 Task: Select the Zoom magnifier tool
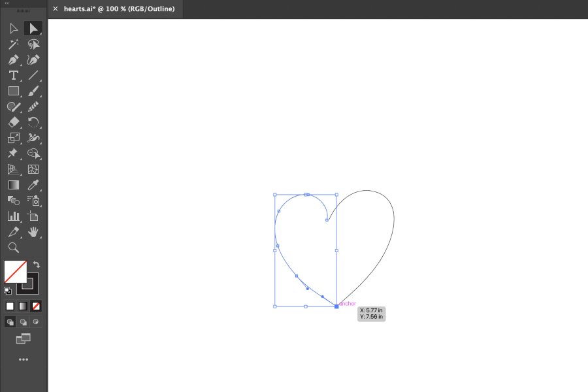coord(14,248)
